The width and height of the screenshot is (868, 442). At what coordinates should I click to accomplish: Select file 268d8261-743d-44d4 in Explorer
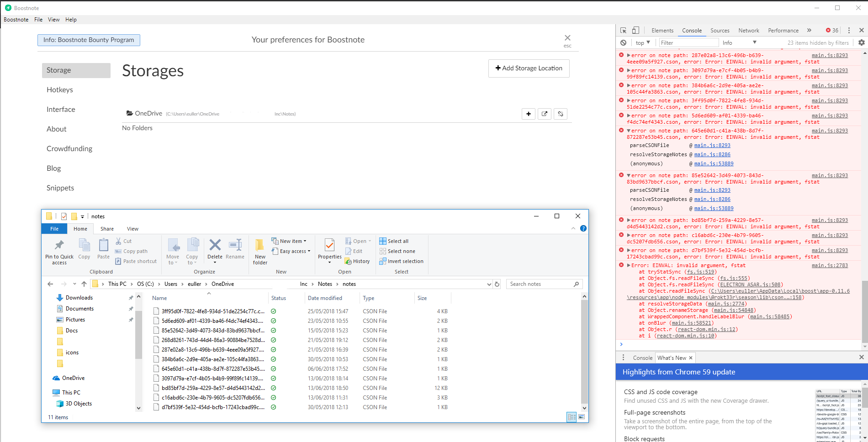click(x=213, y=340)
